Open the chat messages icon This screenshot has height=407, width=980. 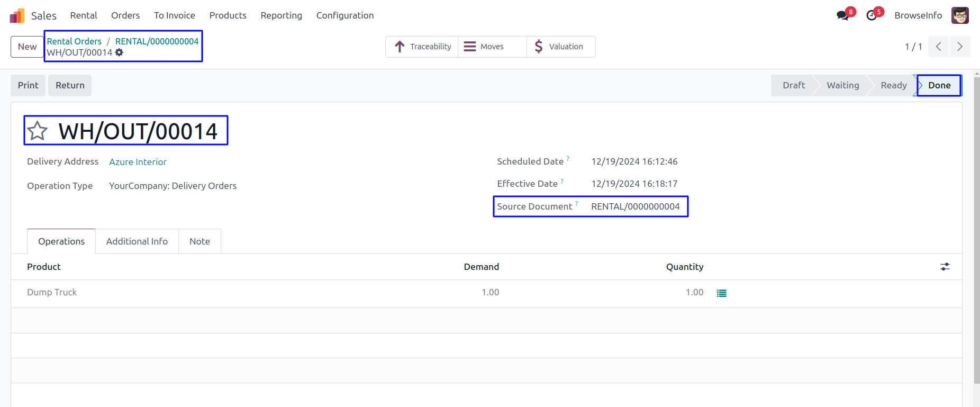click(842, 16)
